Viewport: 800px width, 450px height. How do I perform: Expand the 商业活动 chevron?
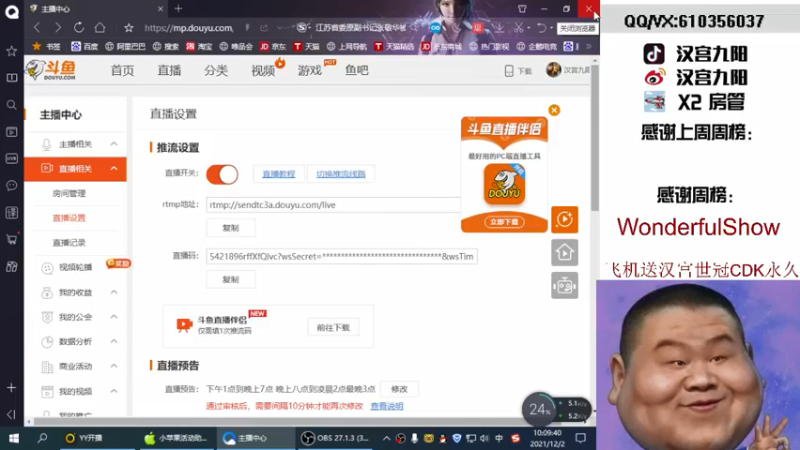(114, 366)
